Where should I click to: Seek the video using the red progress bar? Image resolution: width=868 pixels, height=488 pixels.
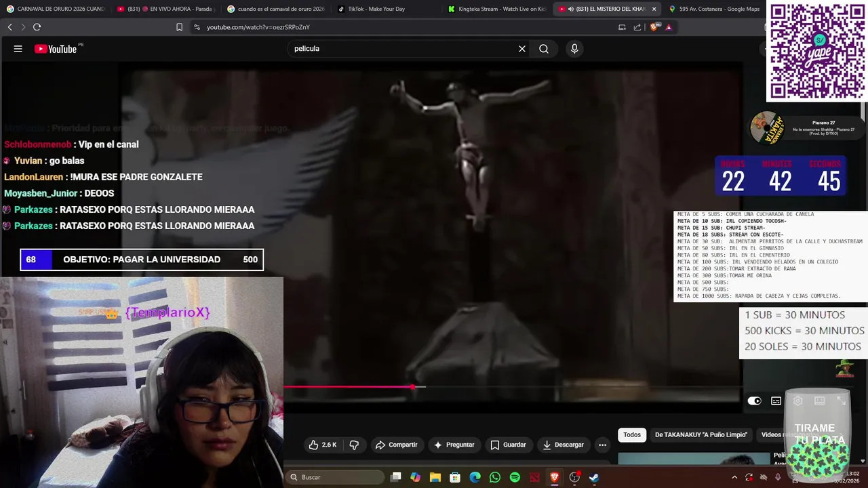[x=348, y=386]
